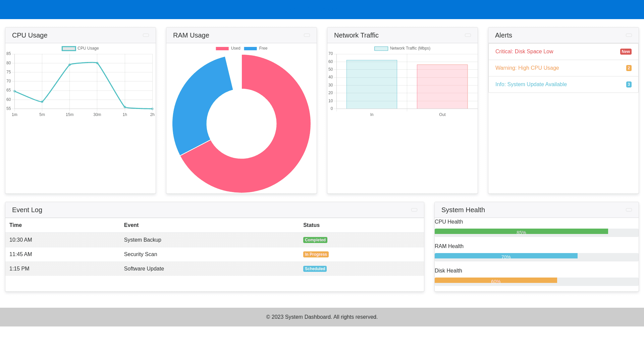This screenshot has height=362, width=644.
Task: Collapse the Alerts panel using header button
Action: [x=629, y=35]
